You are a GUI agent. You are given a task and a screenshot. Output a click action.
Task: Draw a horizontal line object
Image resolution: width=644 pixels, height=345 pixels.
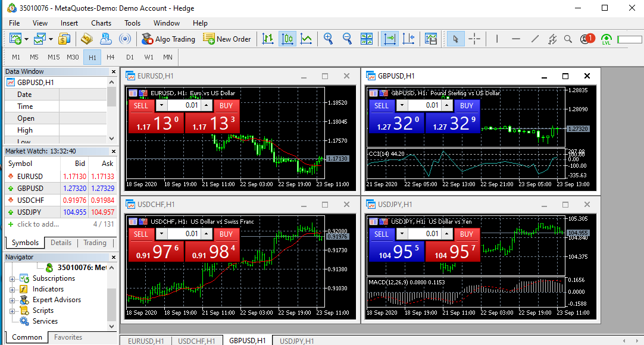coord(516,39)
